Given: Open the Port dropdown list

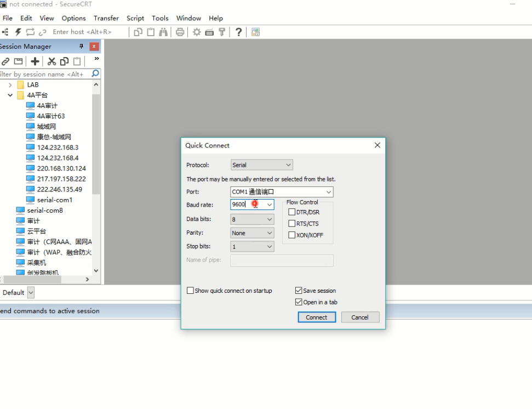Looking at the screenshot, I should click(328, 192).
